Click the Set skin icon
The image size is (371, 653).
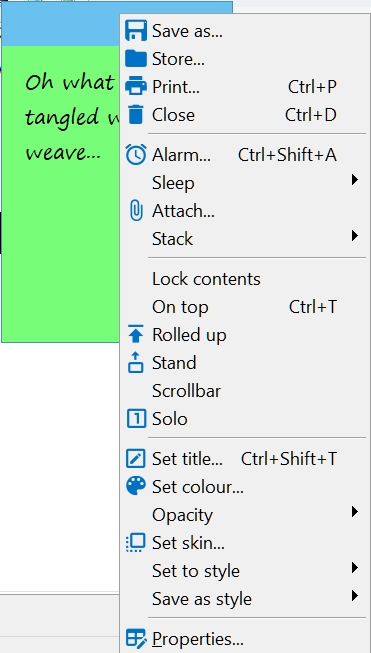[x=136, y=543]
